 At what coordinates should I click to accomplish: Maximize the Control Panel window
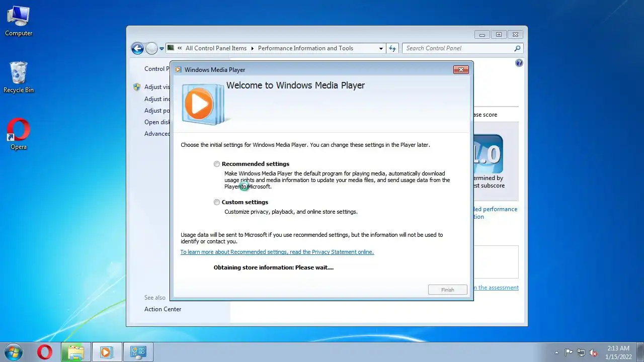coord(499,35)
